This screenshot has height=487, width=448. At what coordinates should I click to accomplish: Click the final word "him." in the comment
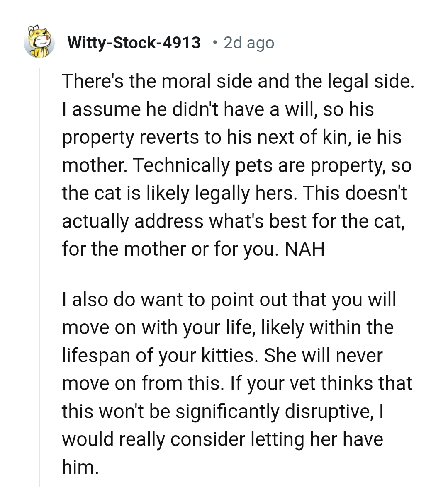80,467
